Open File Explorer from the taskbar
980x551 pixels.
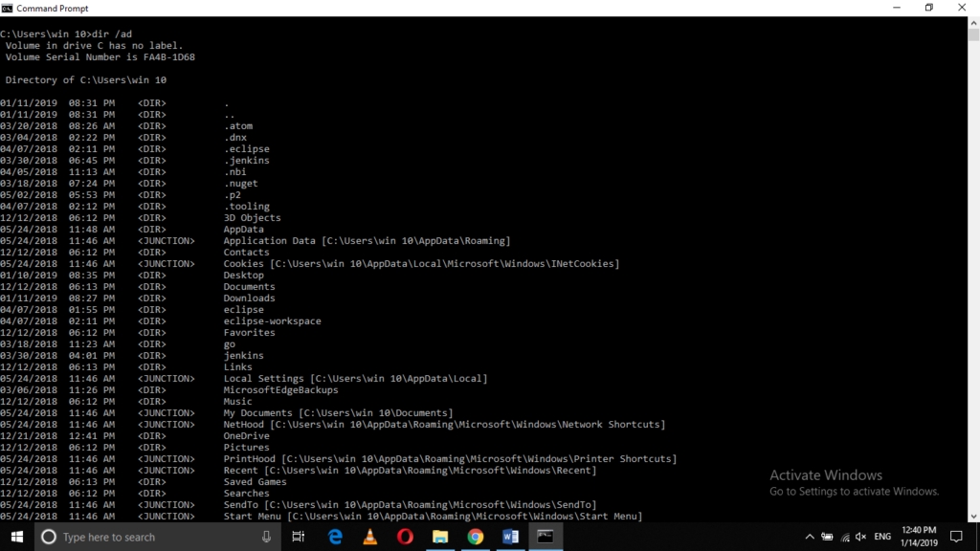click(440, 537)
